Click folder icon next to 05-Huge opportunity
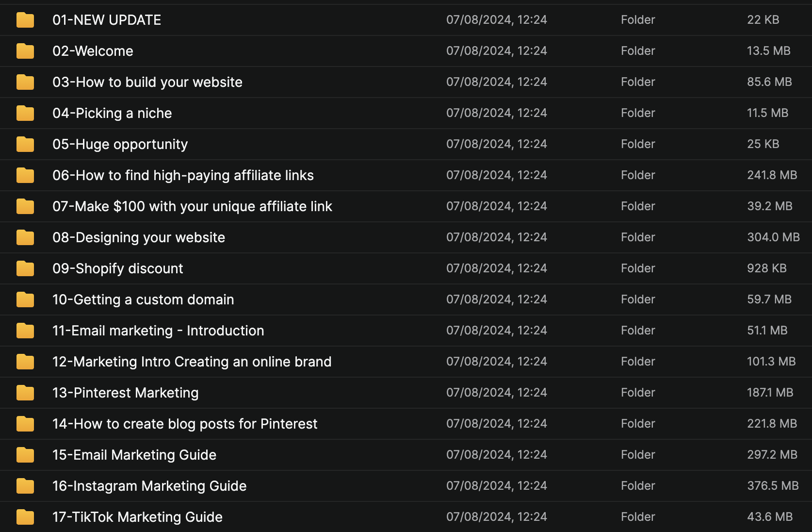The height and width of the screenshot is (532, 812). coord(25,144)
